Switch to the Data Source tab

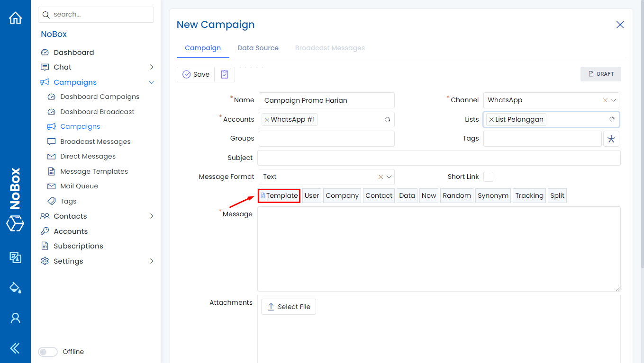[x=258, y=48]
